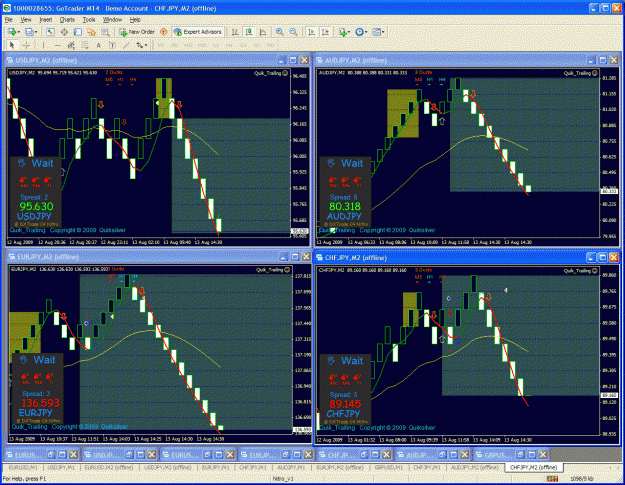
Task: Click the Nitro_v1 status bar profile
Action: coord(283,479)
